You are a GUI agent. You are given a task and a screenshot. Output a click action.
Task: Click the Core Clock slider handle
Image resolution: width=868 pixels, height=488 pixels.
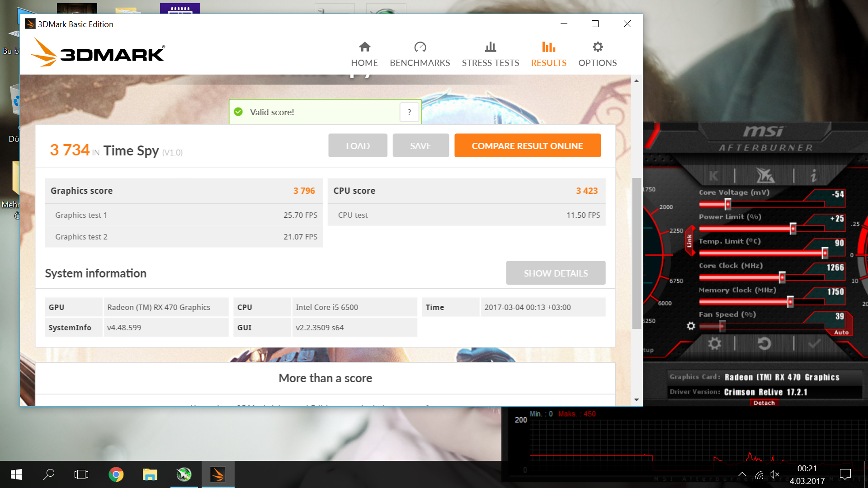pos(782,277)
